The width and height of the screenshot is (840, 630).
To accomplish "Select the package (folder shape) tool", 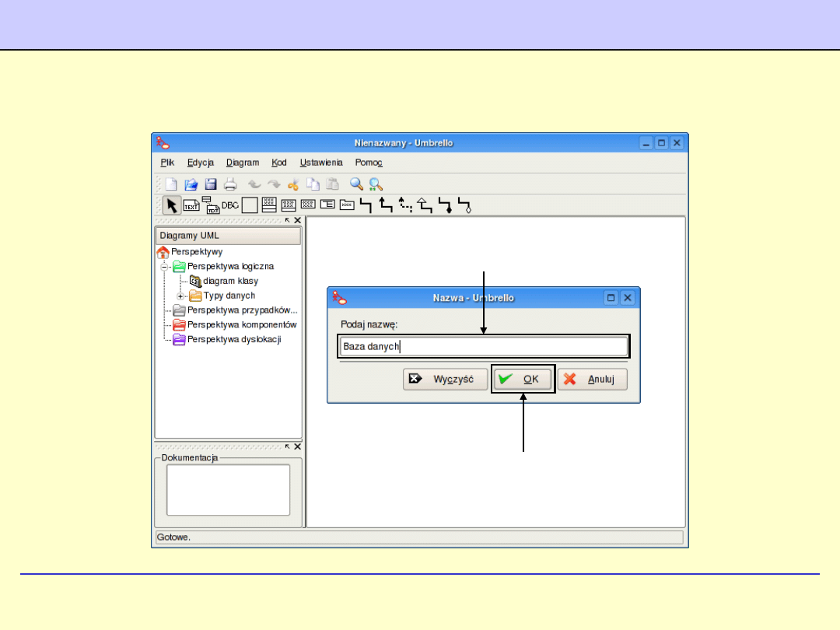I will point(348,205).
